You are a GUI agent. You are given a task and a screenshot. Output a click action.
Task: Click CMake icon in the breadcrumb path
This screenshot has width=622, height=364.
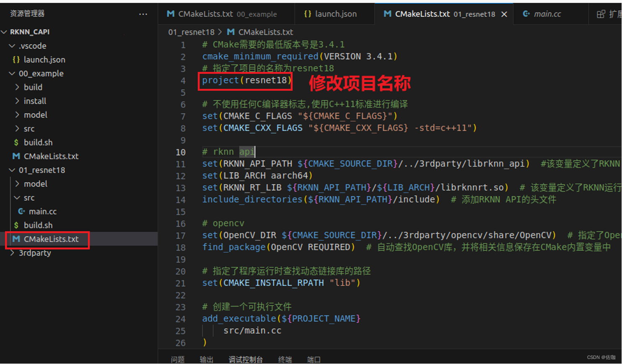(231, 32)
